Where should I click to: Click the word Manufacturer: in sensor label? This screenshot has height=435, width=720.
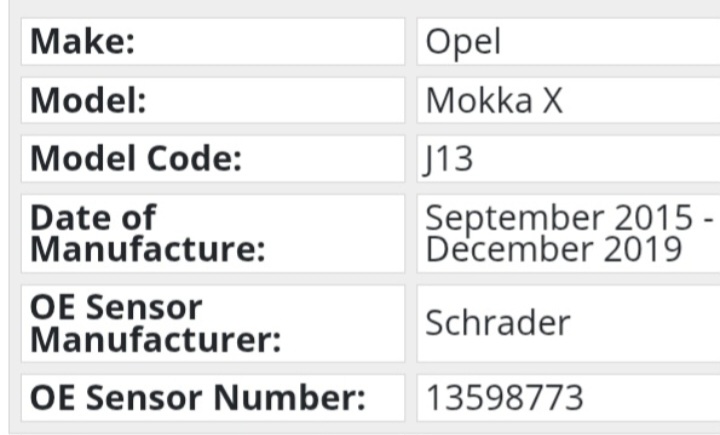tap(155, 339)
